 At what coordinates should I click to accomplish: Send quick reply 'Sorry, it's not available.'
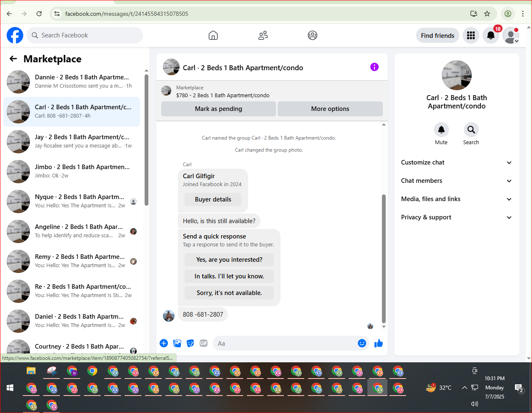coord(229,293)
